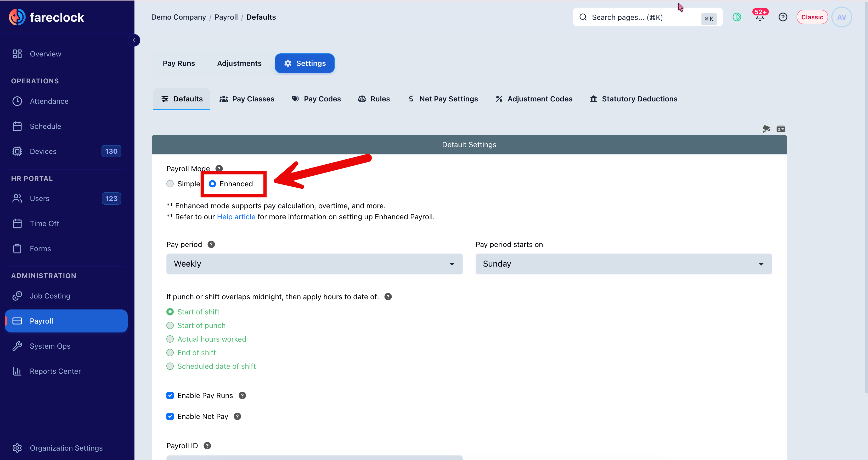Click the green status circle icon
868x460 pixels.
[737, 17]
